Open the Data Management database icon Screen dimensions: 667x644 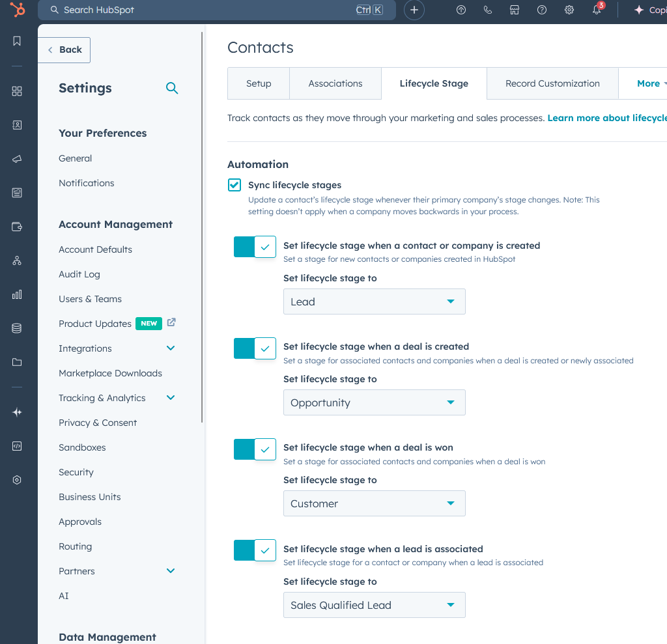click(x=17, y=328)
